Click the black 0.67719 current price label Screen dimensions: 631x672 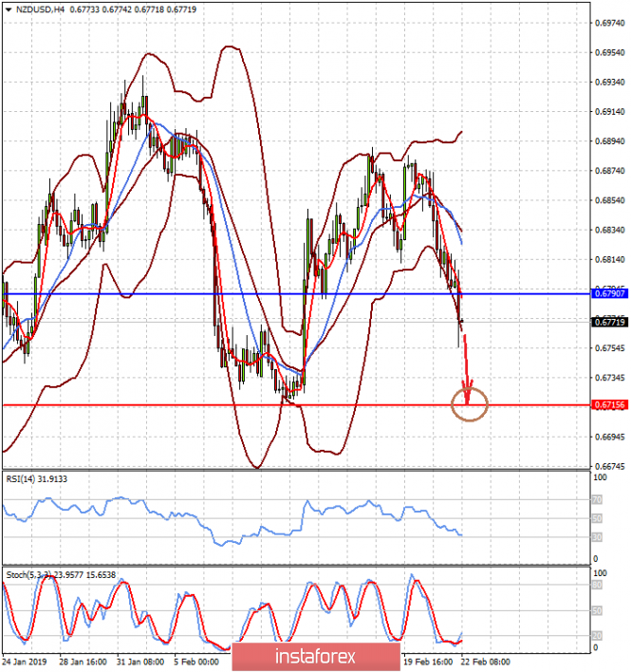click(609, 322)
